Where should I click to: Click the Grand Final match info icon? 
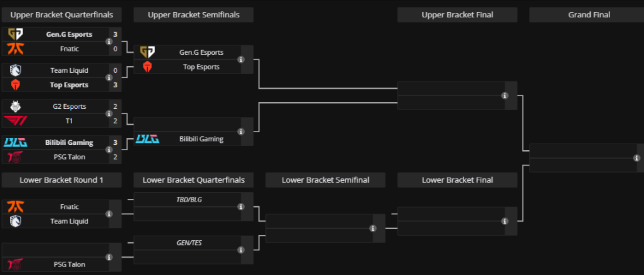click(637, 158)
